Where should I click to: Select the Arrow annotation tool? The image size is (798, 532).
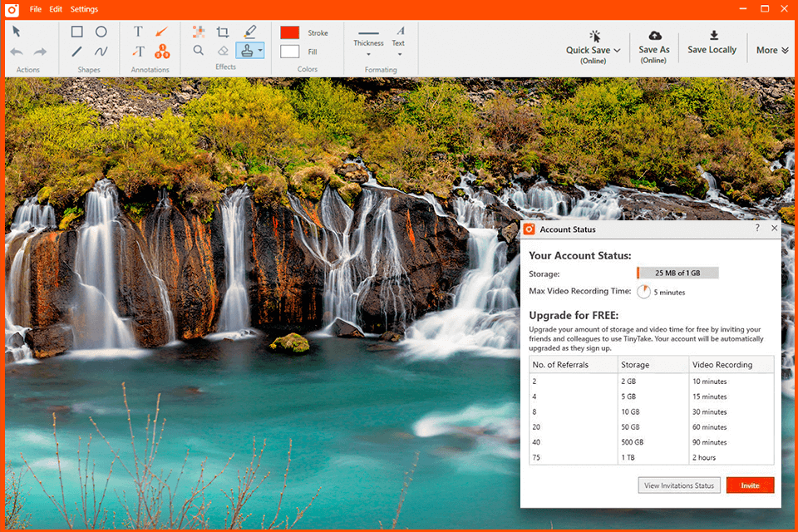point(162,32)
